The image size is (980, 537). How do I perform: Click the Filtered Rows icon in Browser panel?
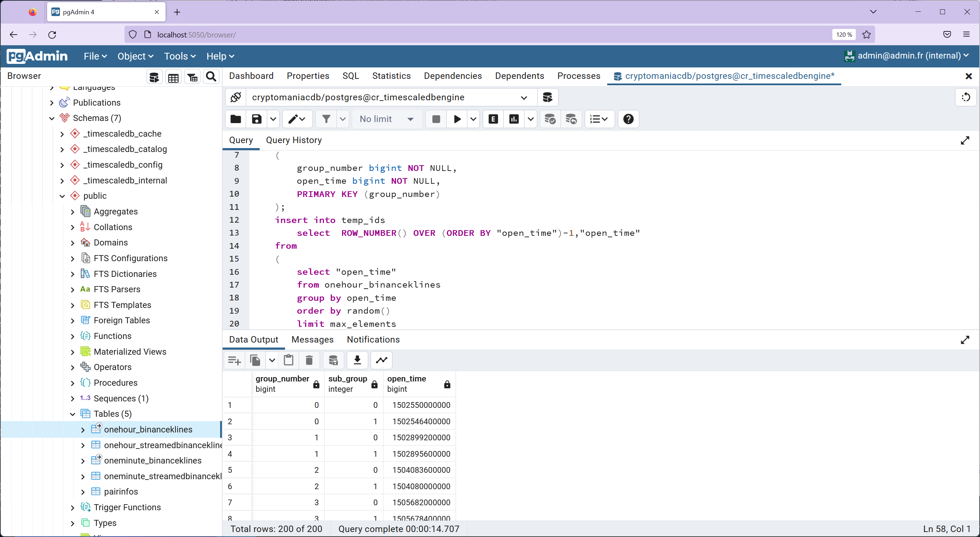[x=192, y=77]
